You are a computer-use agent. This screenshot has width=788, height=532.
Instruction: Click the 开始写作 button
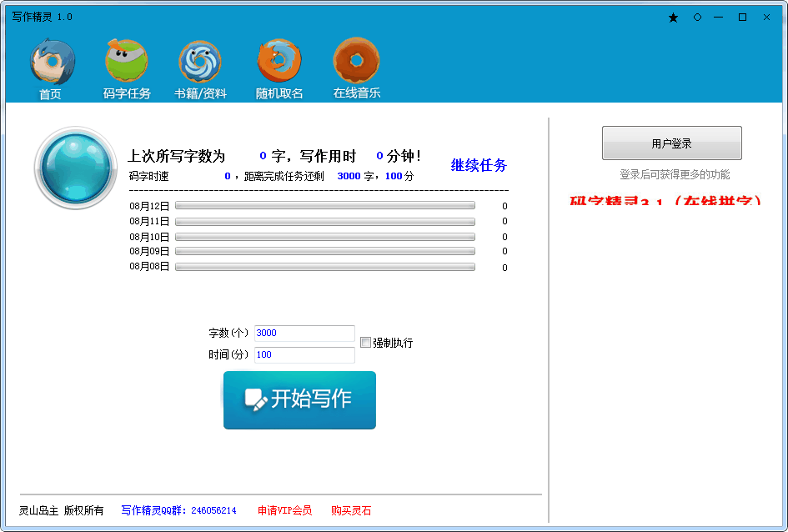click(x=299, y=400)
